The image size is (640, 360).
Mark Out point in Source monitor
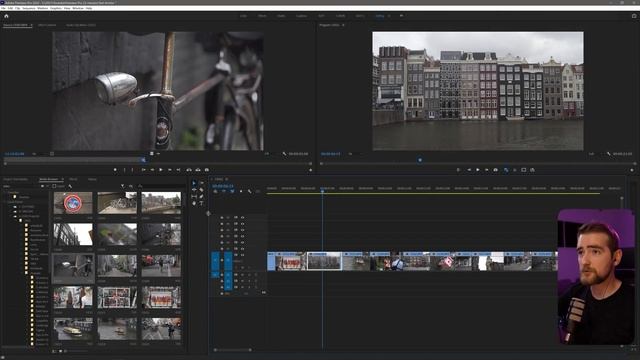(132, 170)
